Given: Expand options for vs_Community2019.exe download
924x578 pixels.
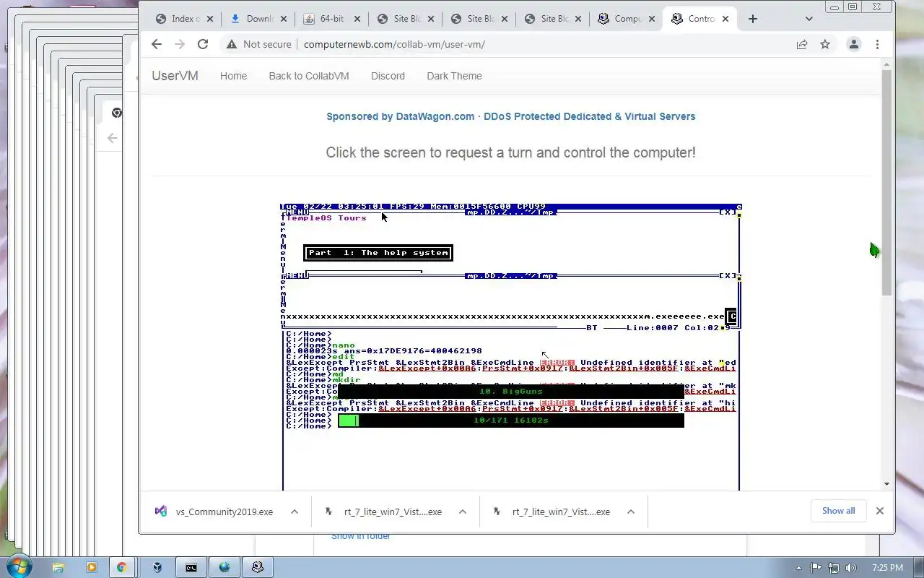Looking at the screenshot, I should pyautogui.click(x=295, y=512).
